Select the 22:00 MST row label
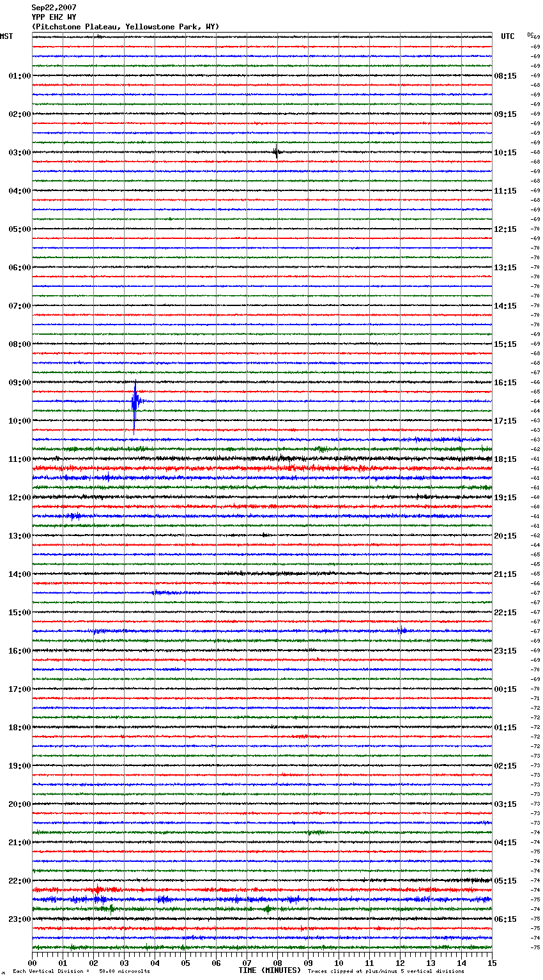 [x=20, y=881]
